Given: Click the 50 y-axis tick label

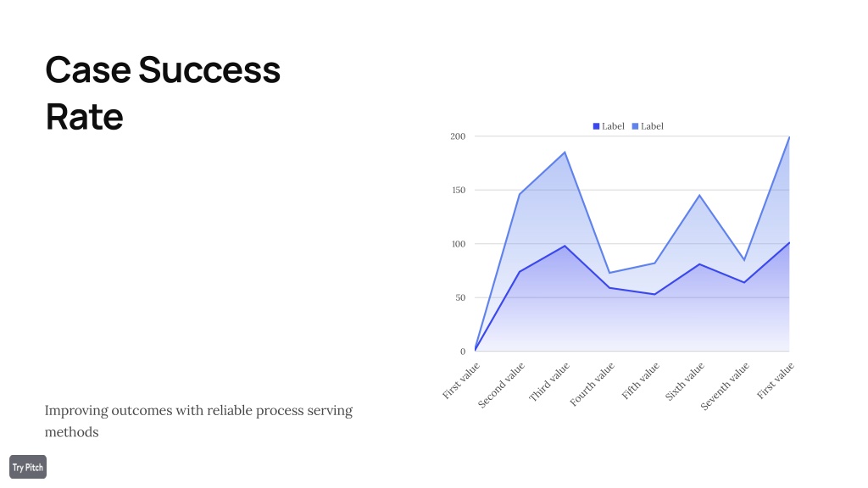Looking at the screenshot, I should pos(460,297).
